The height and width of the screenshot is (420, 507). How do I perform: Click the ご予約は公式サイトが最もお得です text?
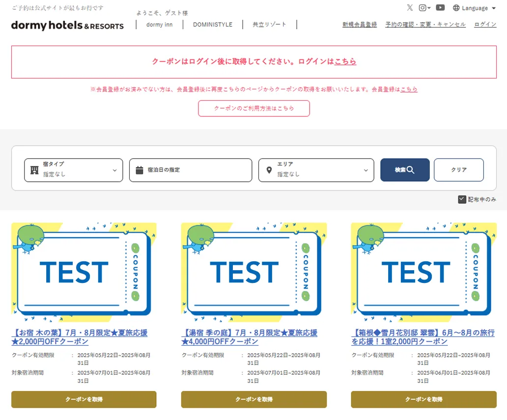pyautogui.click(x=58, y=8)
